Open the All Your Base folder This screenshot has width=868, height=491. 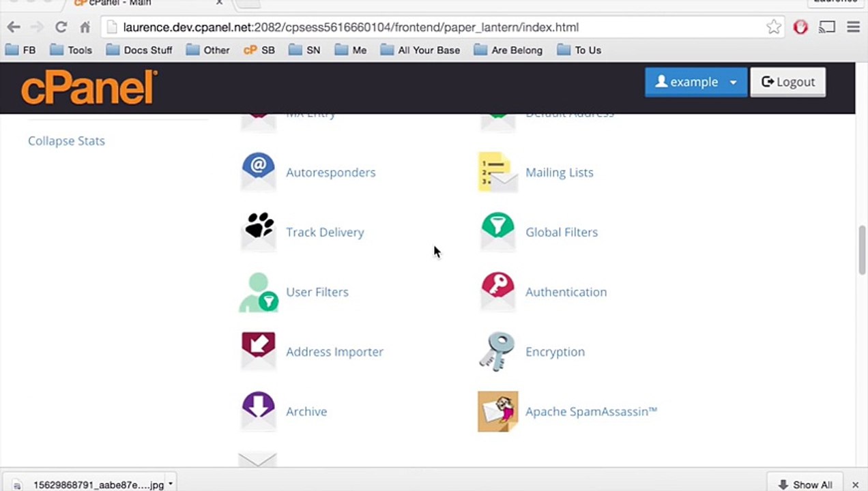420,50
